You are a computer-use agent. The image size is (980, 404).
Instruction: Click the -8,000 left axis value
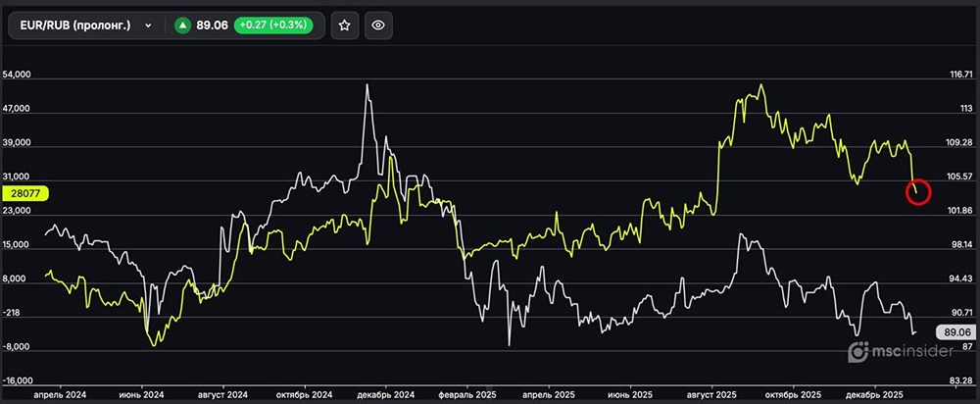(x=17, y=347)
